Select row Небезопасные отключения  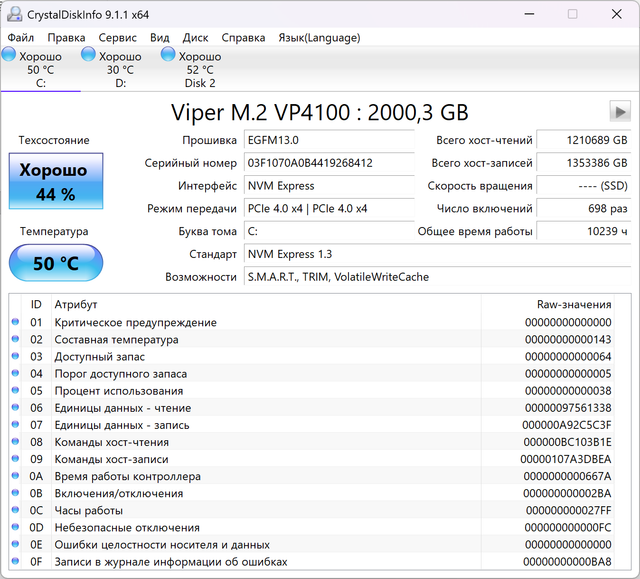click(x=311, y=528)
